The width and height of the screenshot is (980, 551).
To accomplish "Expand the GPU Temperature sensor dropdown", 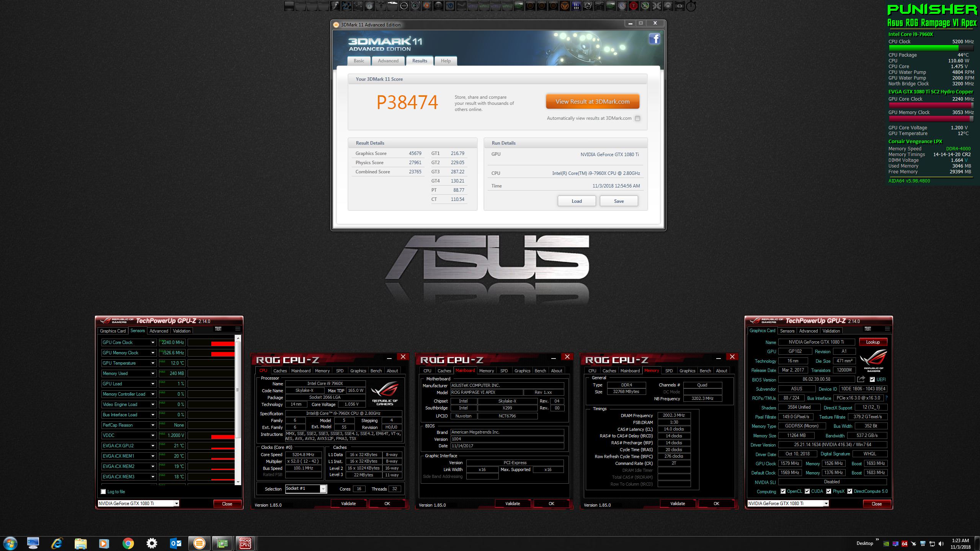I will (x=153, y=363).
